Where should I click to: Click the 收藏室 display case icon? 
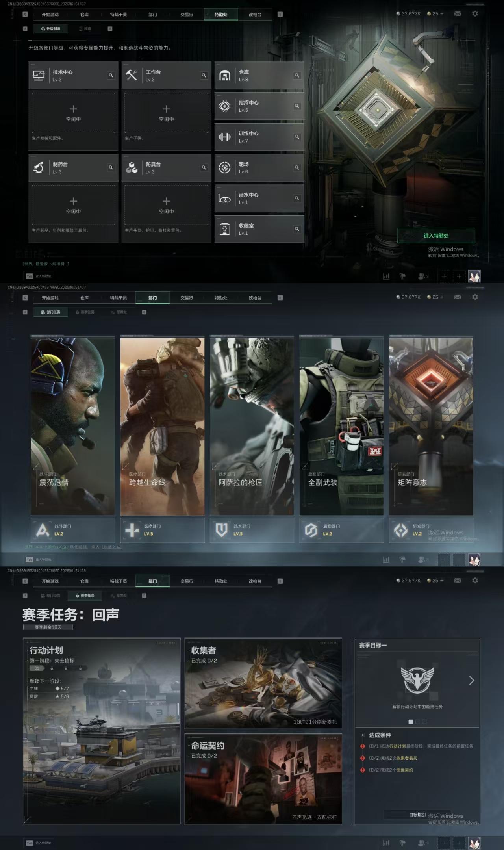[x=224, y=229]
